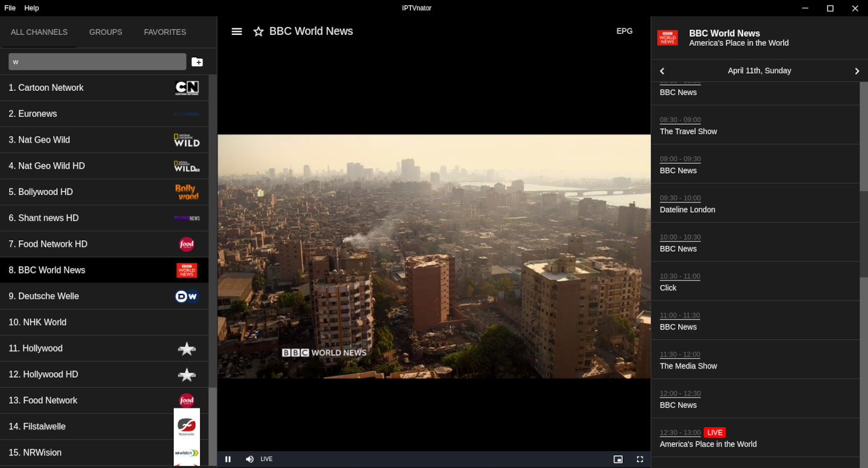Go to next EPG day
Viewport: 868px width, 468px height.
tap(857, 71)
